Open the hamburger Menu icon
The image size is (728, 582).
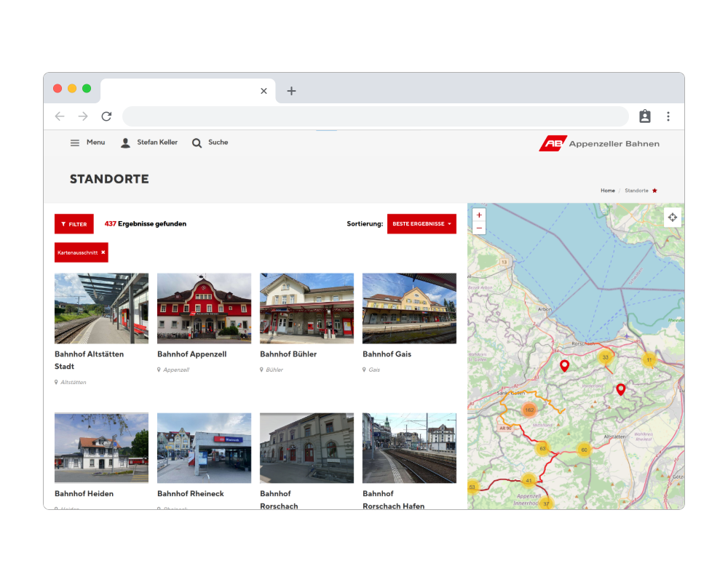(75, 143)
